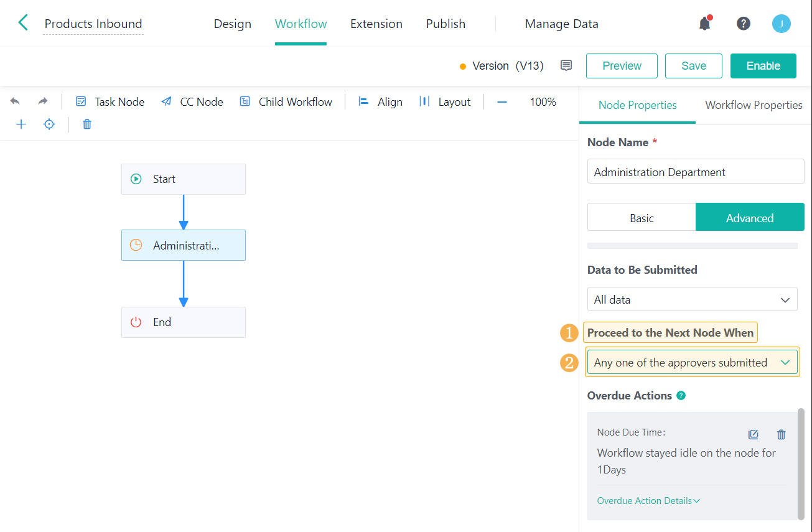Click the zoom out minus icon
812x532 pixels.
[502, 102]
